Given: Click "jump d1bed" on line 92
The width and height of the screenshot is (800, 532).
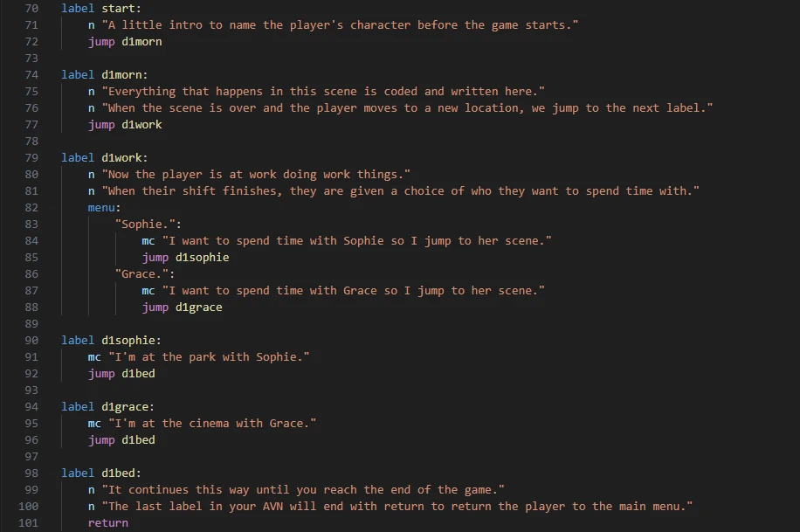Looking at the screenshot, I should tap(121, 373).
